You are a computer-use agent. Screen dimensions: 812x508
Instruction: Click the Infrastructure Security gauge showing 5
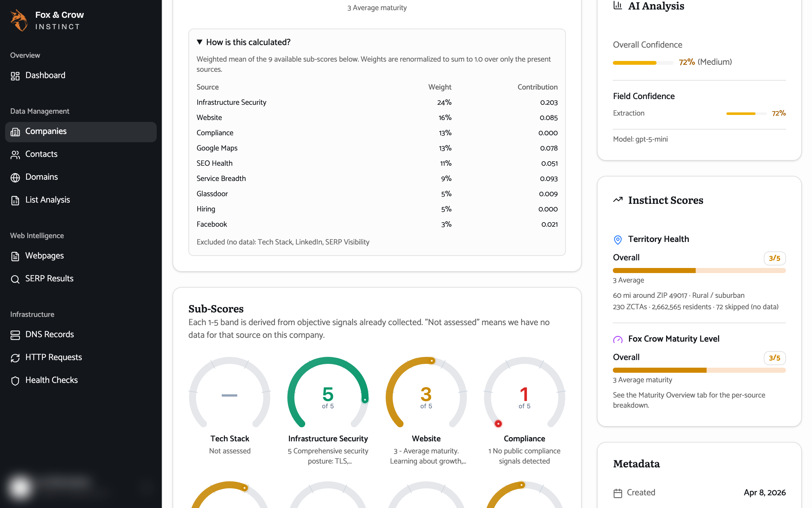[328, 392]
